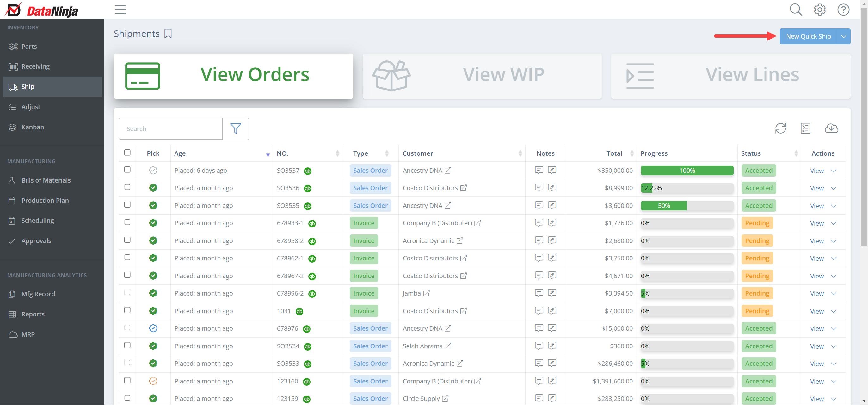The image size is (868, 405).
Task: Click the refresh table icon
Action: (780, 128)
